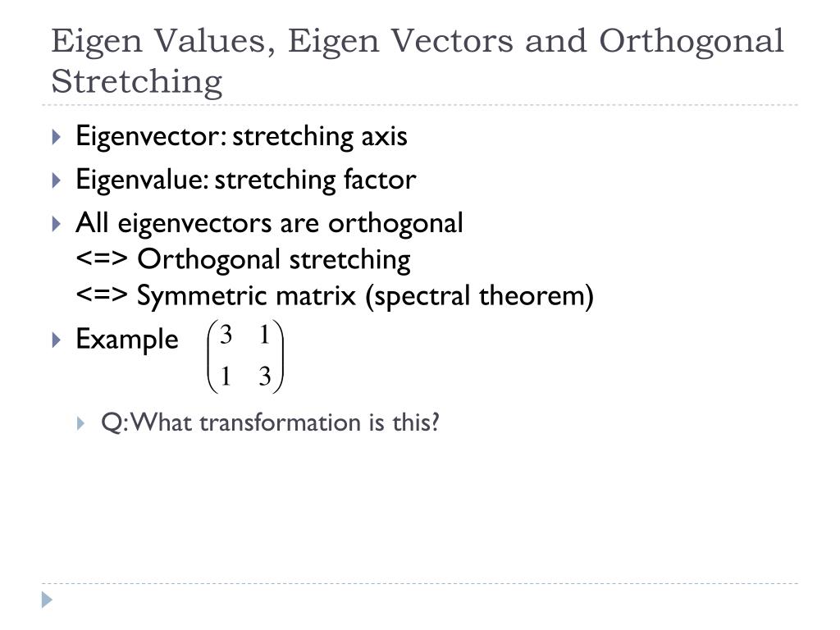The width and height of the screenshot is (840, 630).
Task: Click the bullet arrow beside Eigenvector line
Action: pos(57,137)
